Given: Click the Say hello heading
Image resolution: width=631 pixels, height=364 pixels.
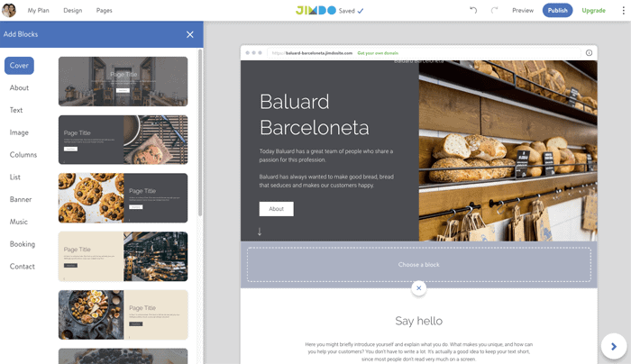Looking at the screenshot, I should coord(419,321).
